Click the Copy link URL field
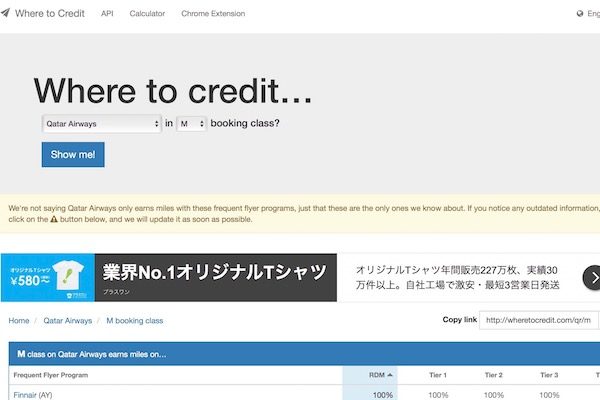Viewport: 600px width, 400px height. click(538, 320)
